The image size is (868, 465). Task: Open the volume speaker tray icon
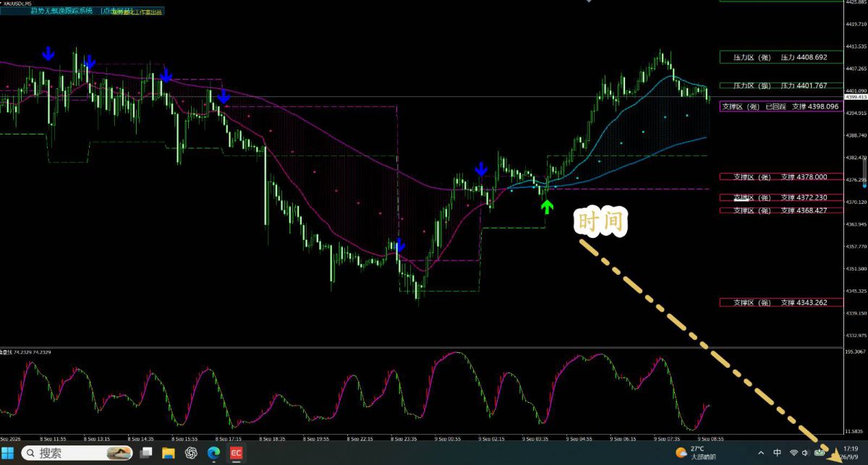(805, 453)
